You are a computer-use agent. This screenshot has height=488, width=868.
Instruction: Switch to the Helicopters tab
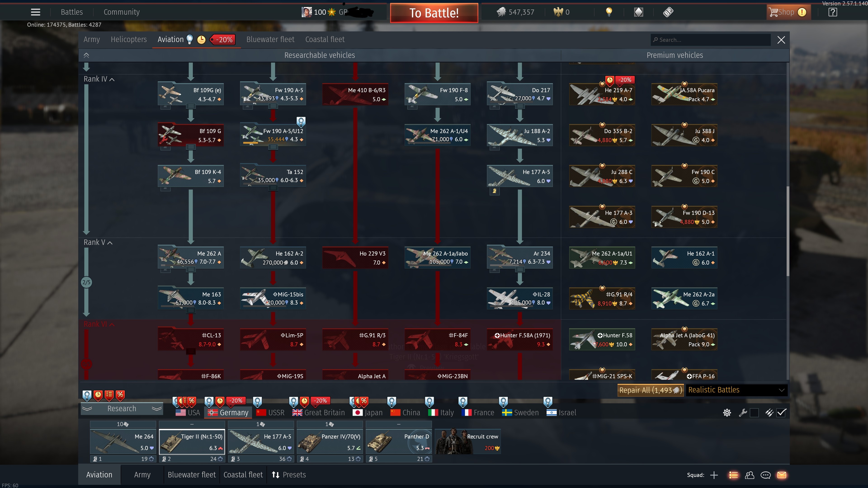coord(129,40)
